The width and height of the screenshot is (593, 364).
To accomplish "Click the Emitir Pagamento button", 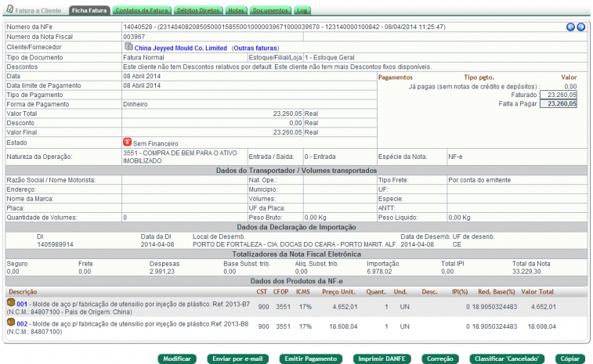I will click(311, 359).
